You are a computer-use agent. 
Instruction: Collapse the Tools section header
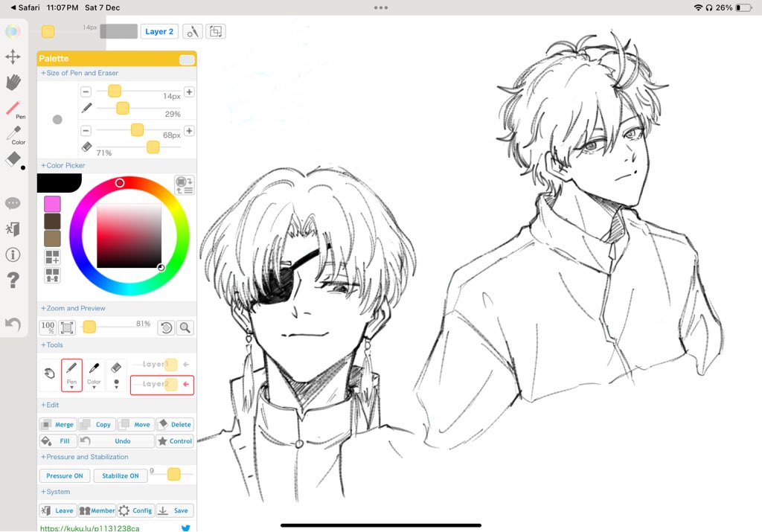coord(52,345)
